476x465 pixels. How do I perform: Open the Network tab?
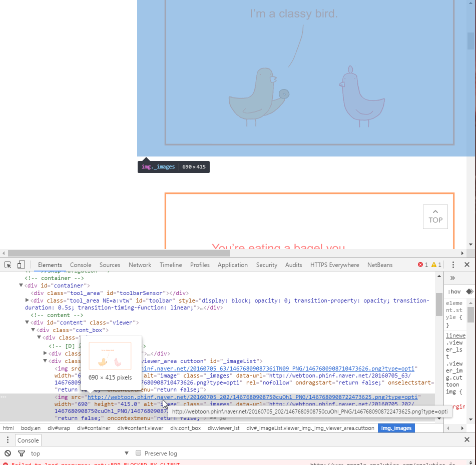140,265
